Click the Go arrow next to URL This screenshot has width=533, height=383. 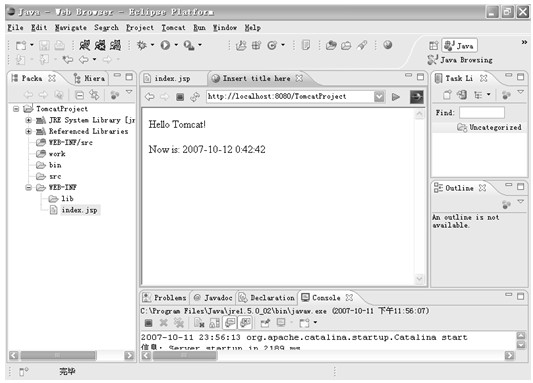(x=395, y=97)
